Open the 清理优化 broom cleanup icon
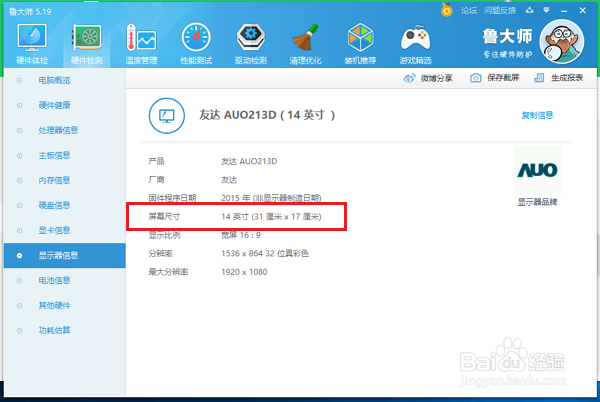The image size is (600, 402). coord(305,37)
